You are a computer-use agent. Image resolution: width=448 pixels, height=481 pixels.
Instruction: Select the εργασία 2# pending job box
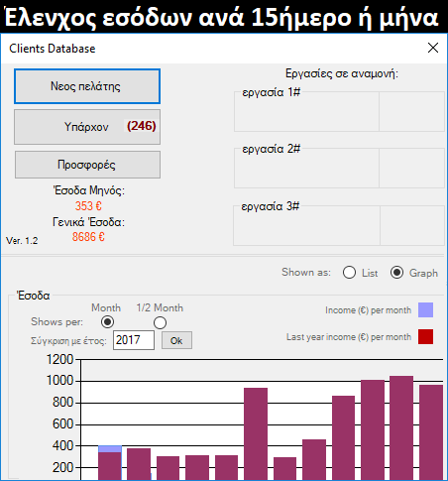pos(339,168)
